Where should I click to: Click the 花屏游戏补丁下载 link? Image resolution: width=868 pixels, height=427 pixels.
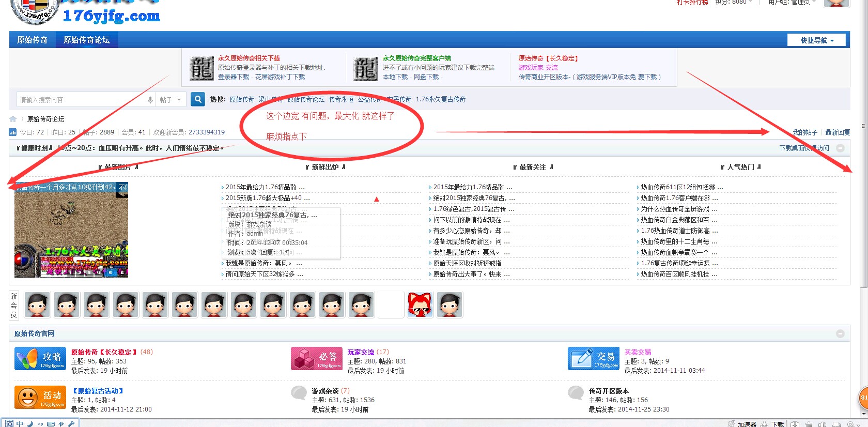coord(280,77)
